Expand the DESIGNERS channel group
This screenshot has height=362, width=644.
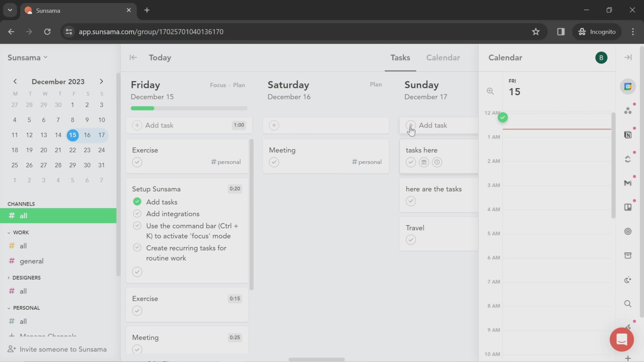pyautogui.click(x=9, y=278)
